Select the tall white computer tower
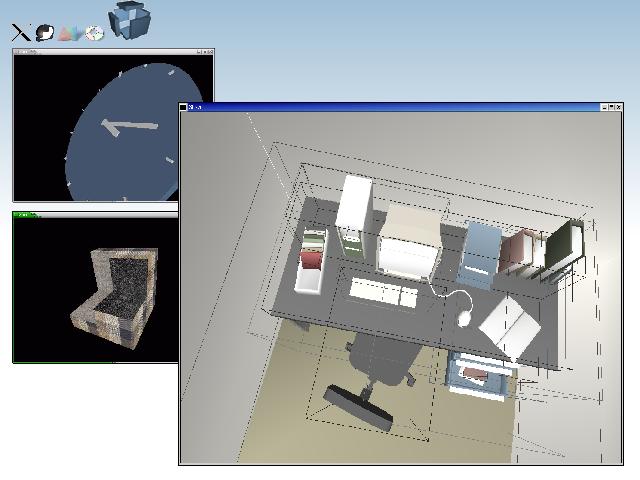The height and width of the screenshot is (480, 640). click(x=355, y=211)
